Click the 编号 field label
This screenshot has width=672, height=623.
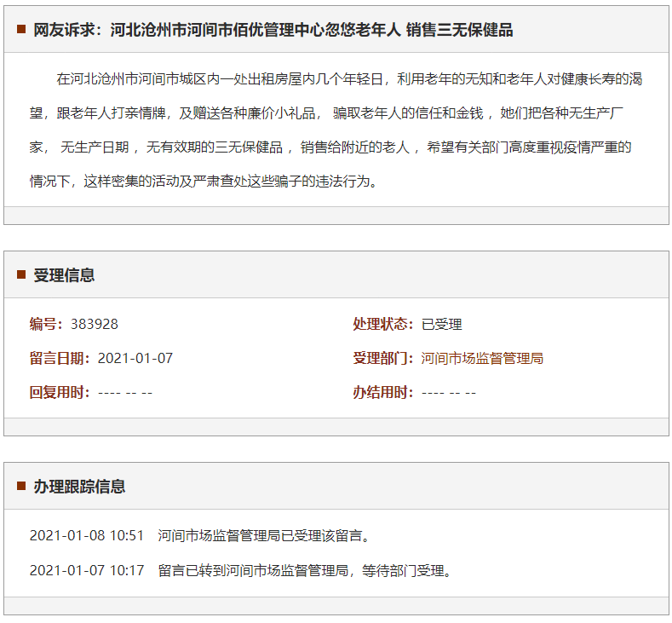tap(46, 324)
